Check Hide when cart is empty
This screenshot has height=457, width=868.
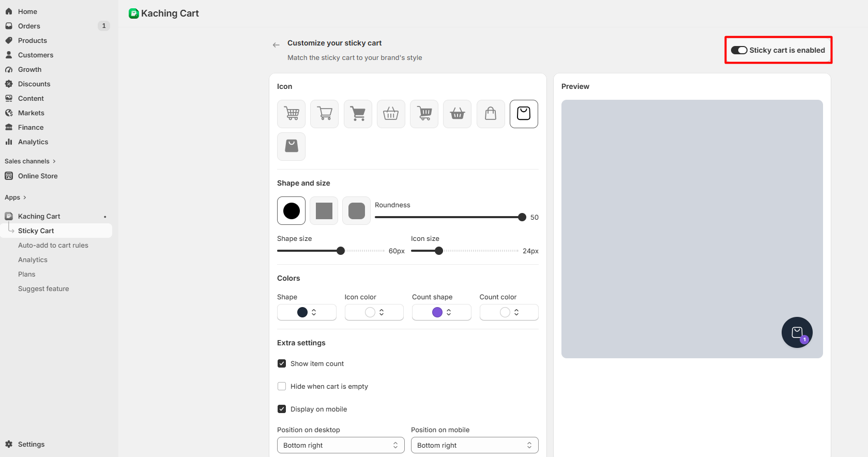(282, 386)
